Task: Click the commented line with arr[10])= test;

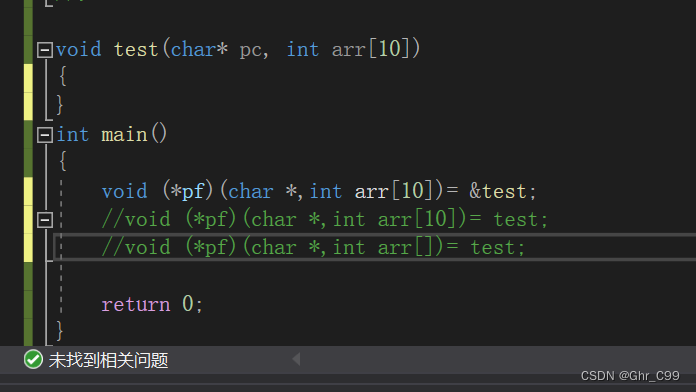Action: [325, 219]
